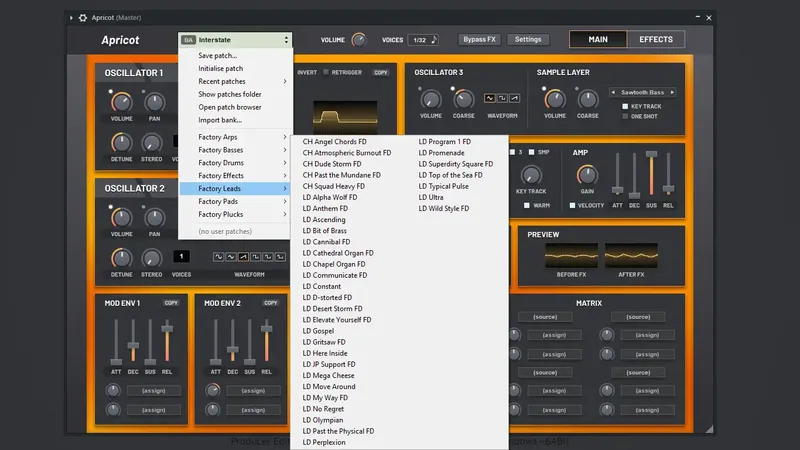Toggle the Sample Layer KEY TRACK checkbox
Screen dimensions: 800x450
624,106
